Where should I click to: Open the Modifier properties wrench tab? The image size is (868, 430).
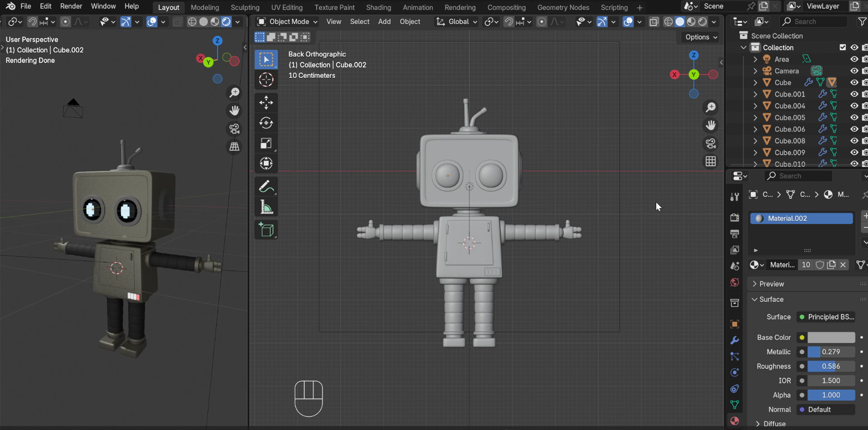735,340
